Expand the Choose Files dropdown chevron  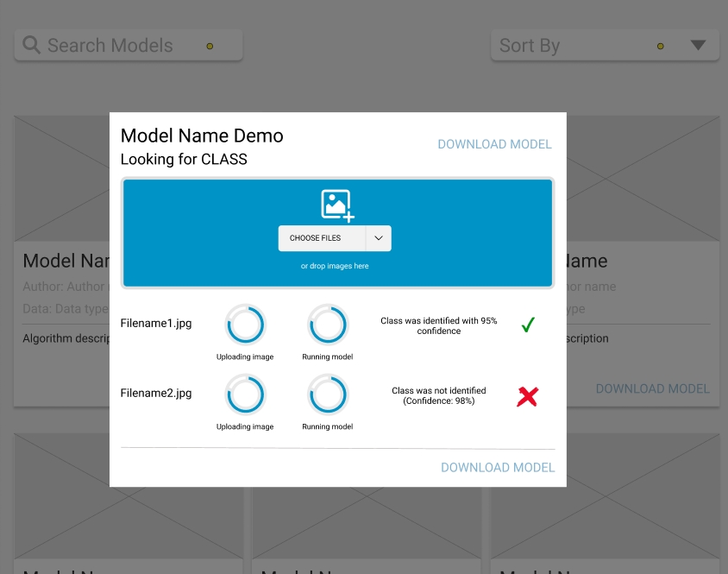(379, 238)
